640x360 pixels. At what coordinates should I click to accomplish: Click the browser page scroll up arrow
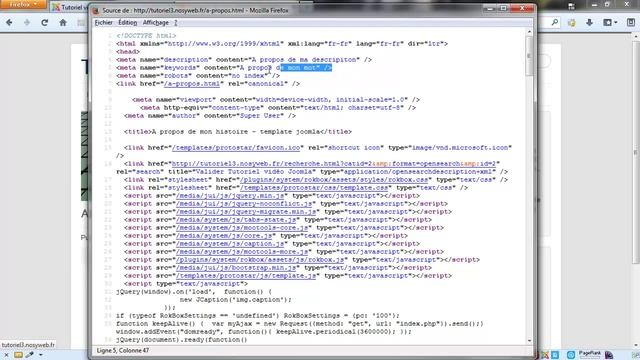[x=636, y=37]
